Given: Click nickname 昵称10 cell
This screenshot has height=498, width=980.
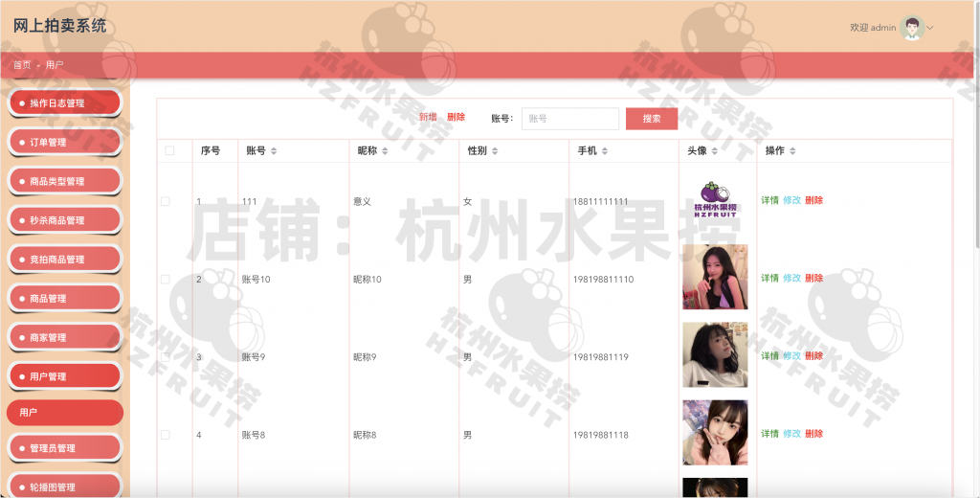Looking at the screenshot, I should (x=367, y=279).
